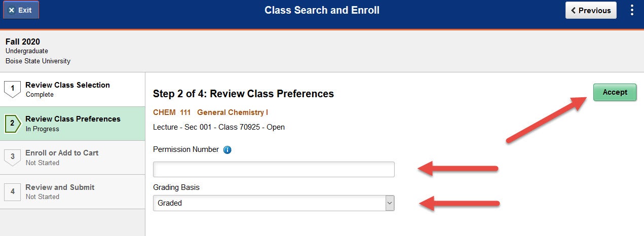Click the step 3 number badge
Image resolution: width=644 pixels, height=236 pixels.
(13, 158)
